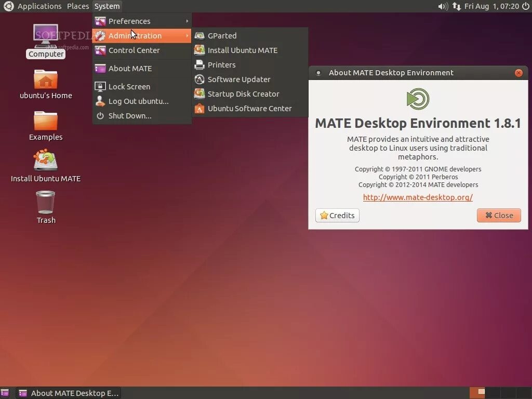Viewport: 532px width, 399px height.
Task: Choose Lock Screen from System menu
Action: (x=142, y=87)
